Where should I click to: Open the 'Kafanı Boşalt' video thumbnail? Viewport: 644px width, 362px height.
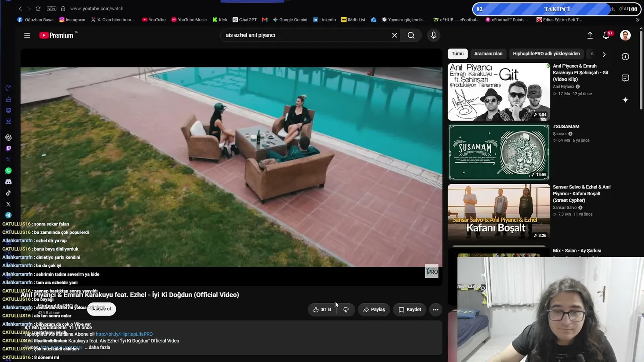coord(499,212)
